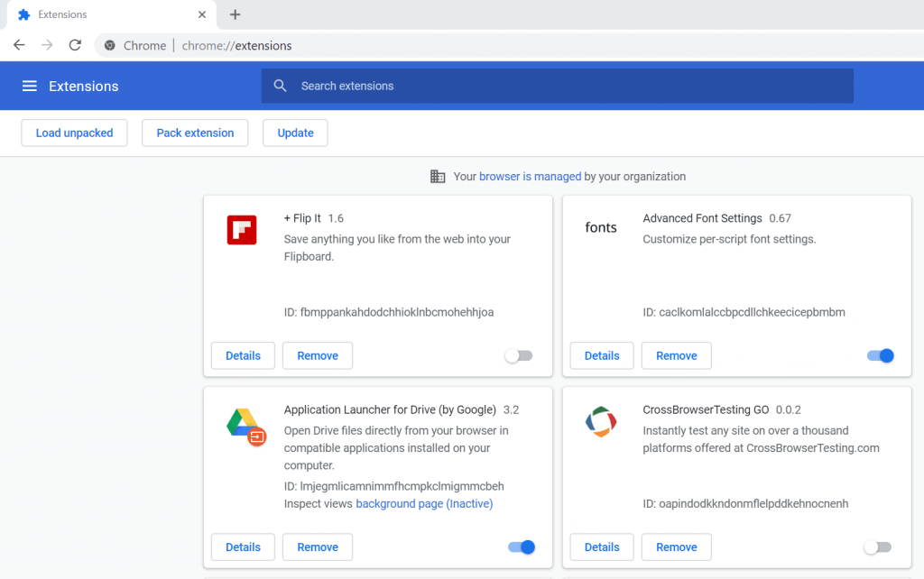This screenshot has height=579, width=924.
Task: Click the ID lmjegmlicamnimmfhcmpkclmigmmcbeh text
Action: coord(393,486)
